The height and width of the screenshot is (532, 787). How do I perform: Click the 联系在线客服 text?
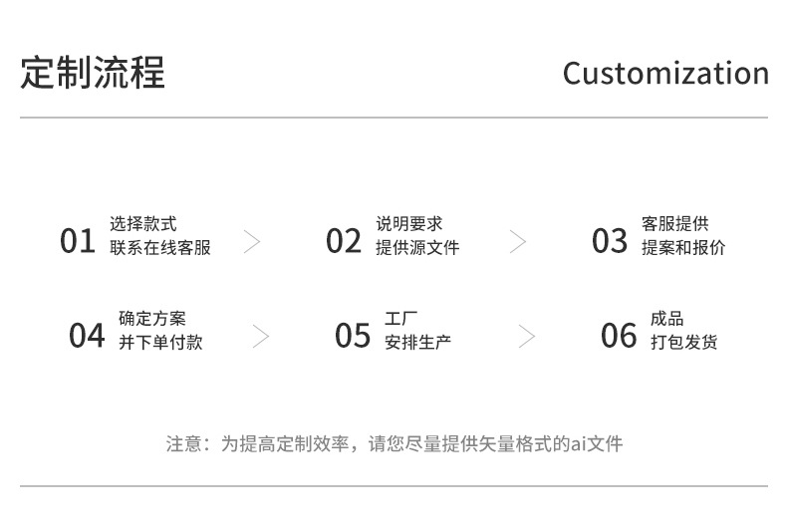pyautogui.click(x=160, y=248)
